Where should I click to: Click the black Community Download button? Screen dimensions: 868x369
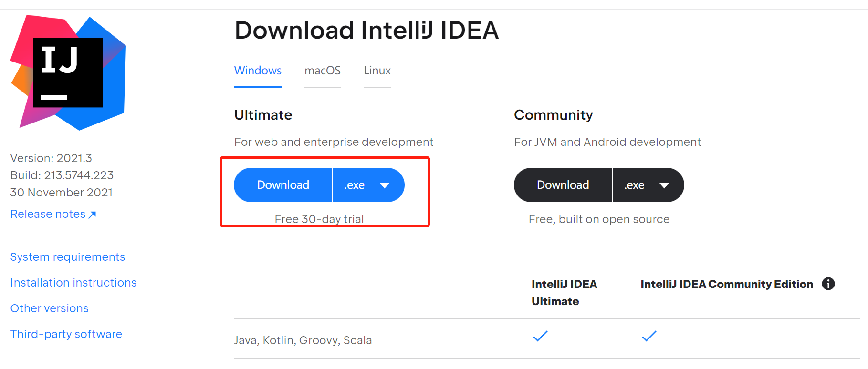click(563, 185)
